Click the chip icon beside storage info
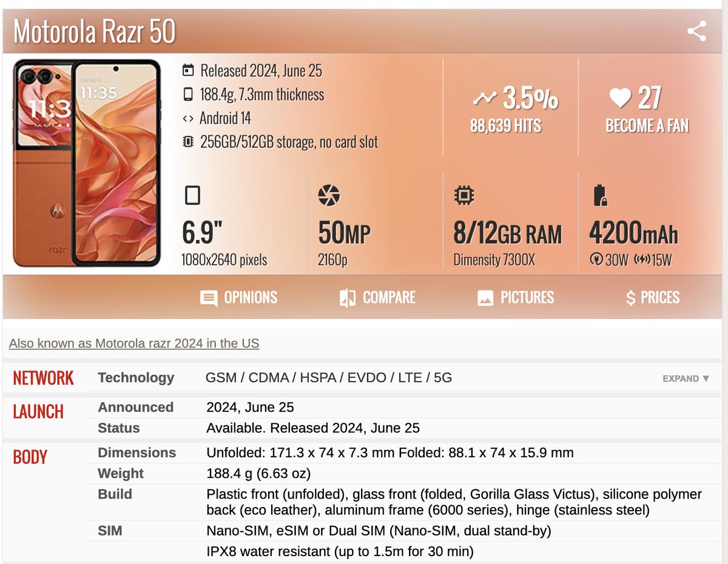Screen dimensions: 728x564 click(x=188, y=142)
